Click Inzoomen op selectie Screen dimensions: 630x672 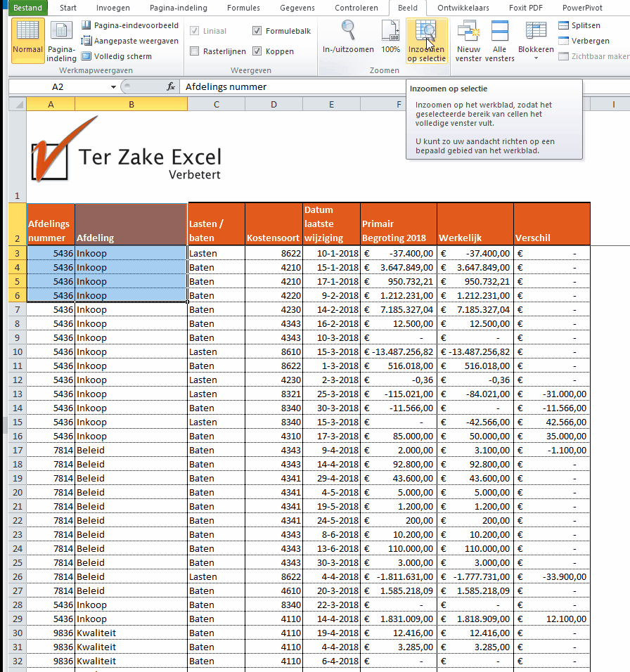click(426, 41)
